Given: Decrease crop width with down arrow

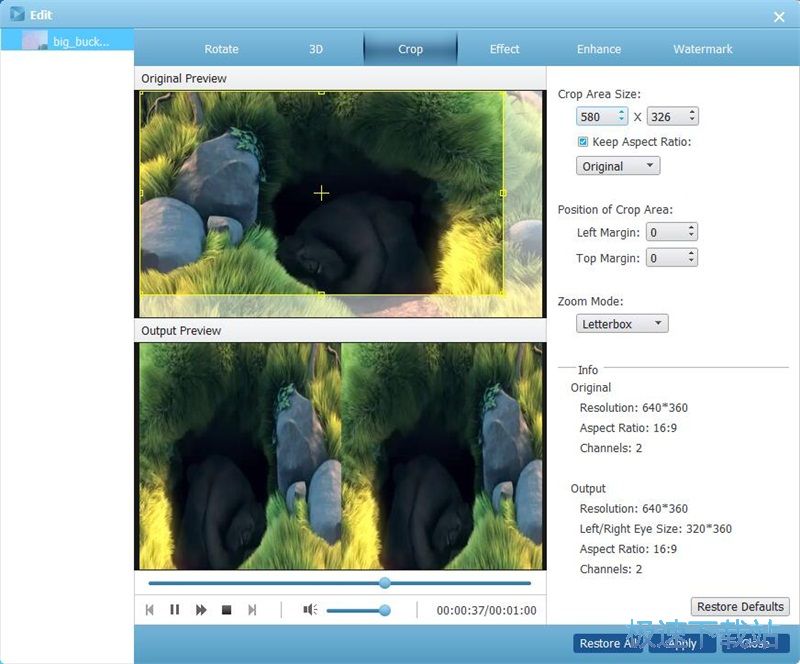Looking at the screenshot, I should click(621, 120).
